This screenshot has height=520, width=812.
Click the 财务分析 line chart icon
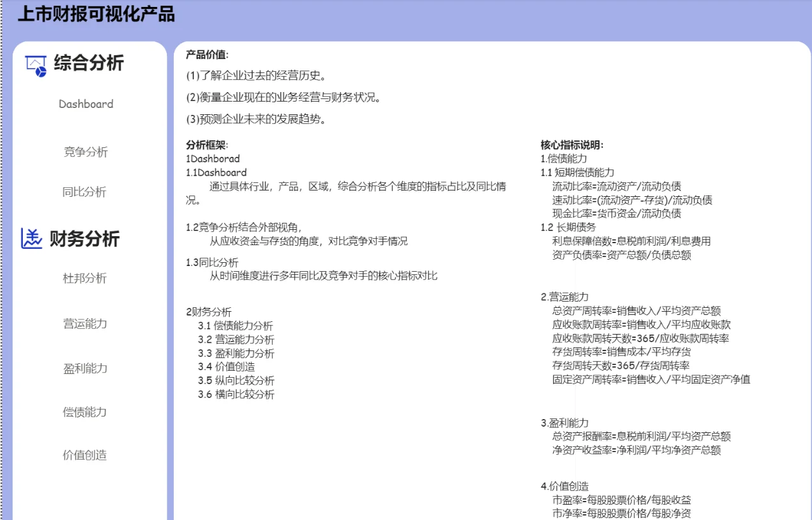click(x=31, y=239)
